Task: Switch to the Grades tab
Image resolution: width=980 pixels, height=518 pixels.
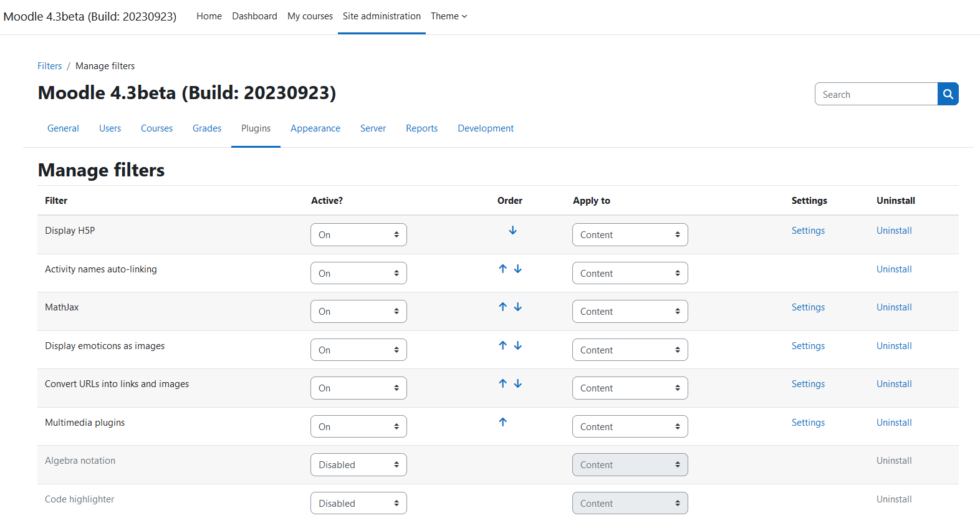Action: [207, 128]
